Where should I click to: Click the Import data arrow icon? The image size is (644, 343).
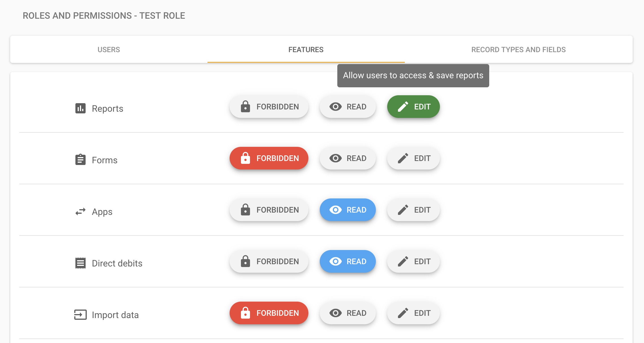[80, 315]
